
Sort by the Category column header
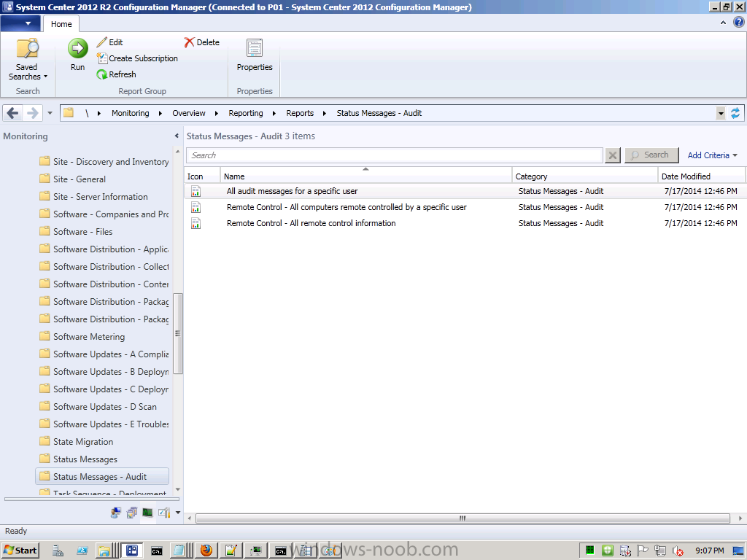[x=585, y=176]
